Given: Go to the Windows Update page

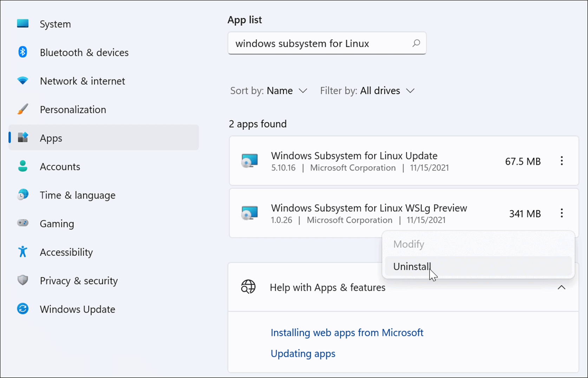Looking at the screenshot, I should (x=78, y=309).
